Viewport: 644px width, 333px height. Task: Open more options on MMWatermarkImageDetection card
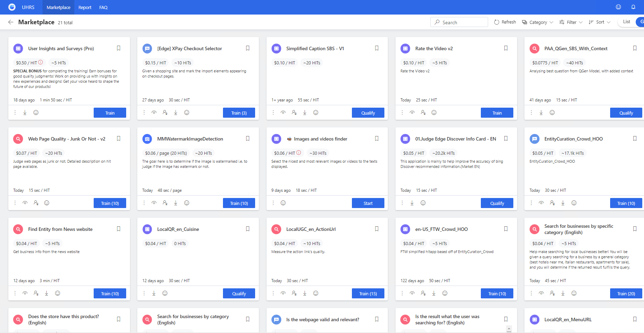144,203
